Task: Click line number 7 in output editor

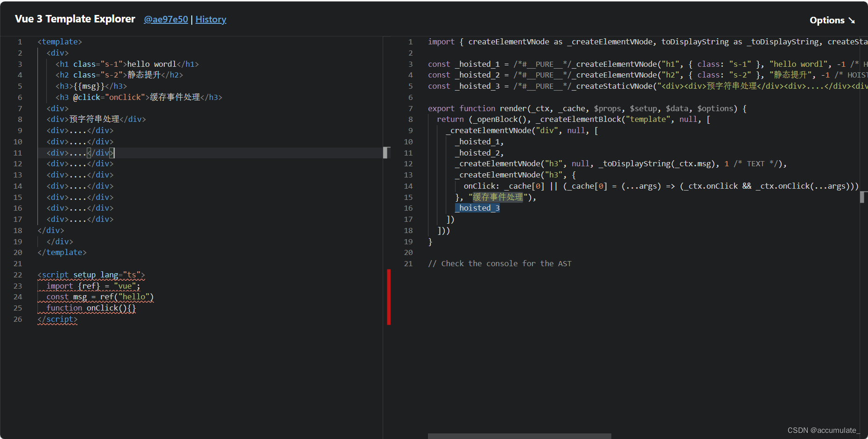Action: (x=411, y=108)
